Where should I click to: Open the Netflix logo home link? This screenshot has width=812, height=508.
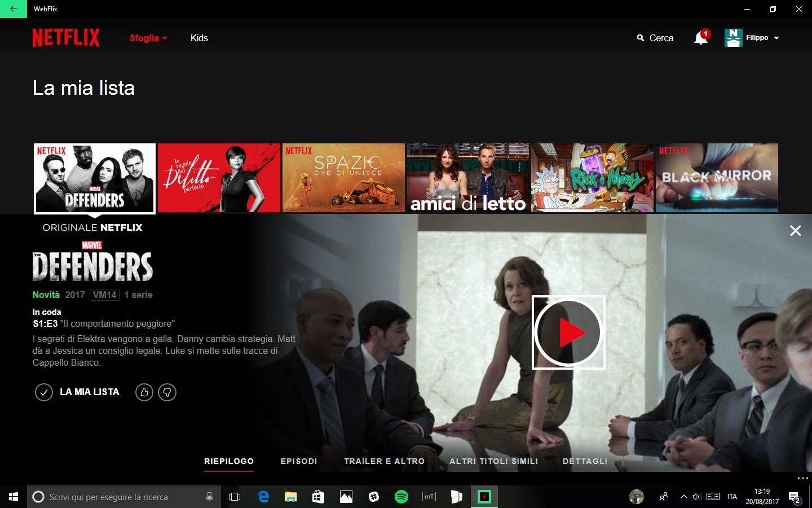point(66,38)
